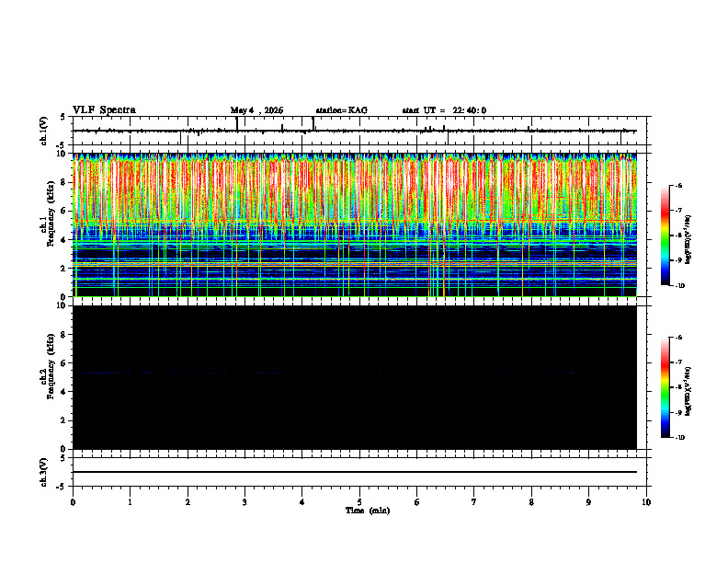Select the 2 minute tick on time axis

coord(188,502)
